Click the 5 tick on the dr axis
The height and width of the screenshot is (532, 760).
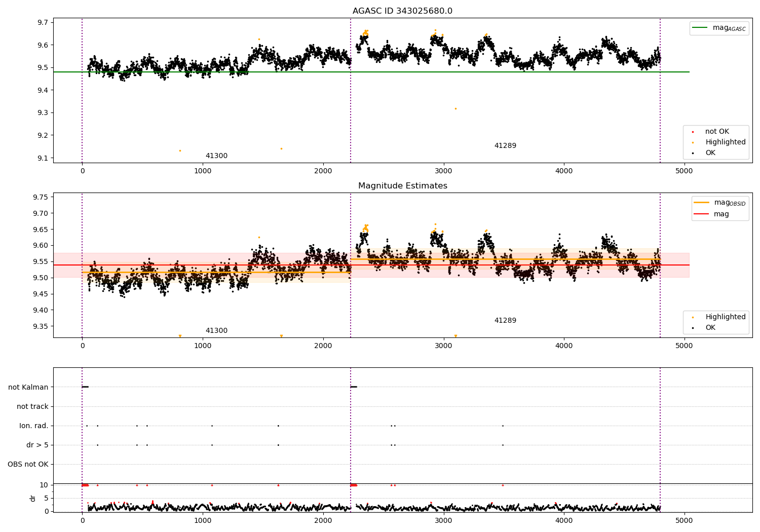pos(46,498)
